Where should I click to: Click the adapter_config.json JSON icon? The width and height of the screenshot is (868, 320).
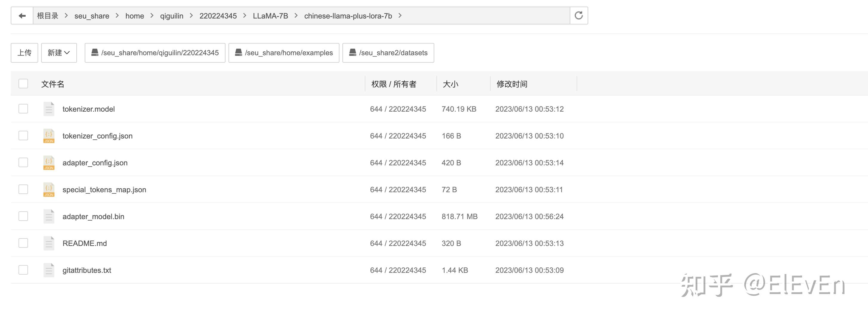click(49, 163)
